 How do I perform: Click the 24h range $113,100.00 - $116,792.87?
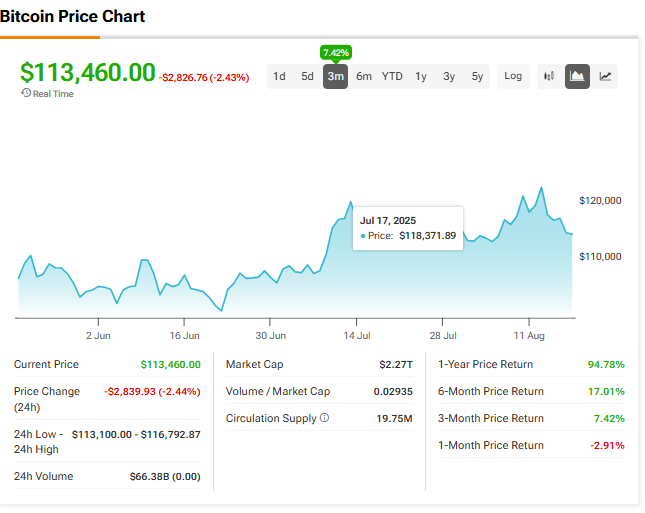(136, 434)
